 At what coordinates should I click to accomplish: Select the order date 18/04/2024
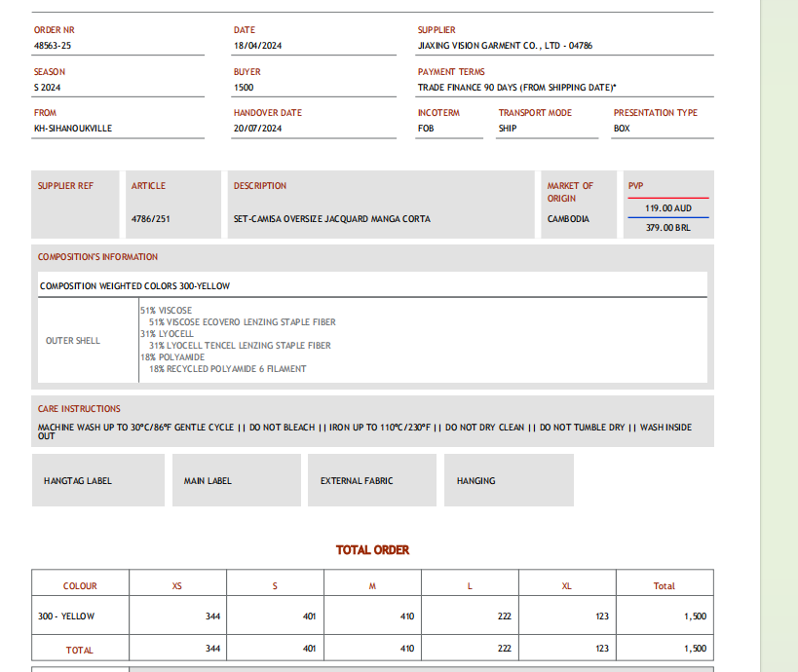click(257, 46)
